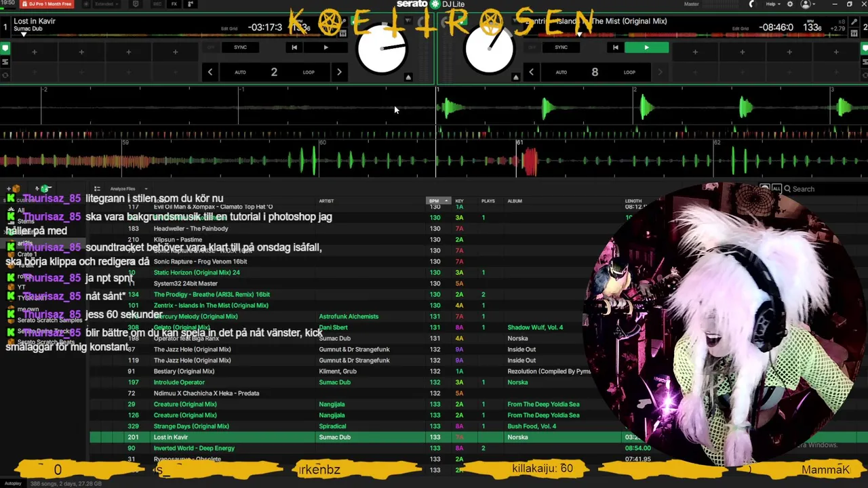This screenshot has height=488, width=868.
Task: Toggle REC panel in top bar
Action: tap(157, 4)
